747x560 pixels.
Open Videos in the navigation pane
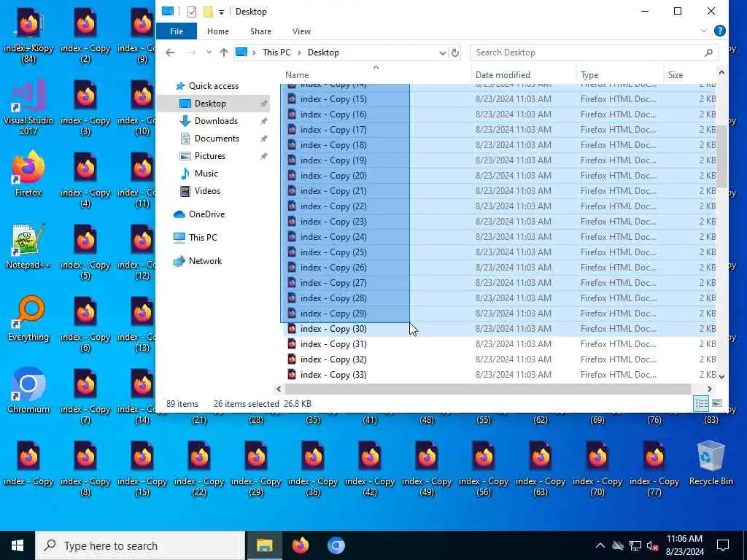tap(207, 191)
